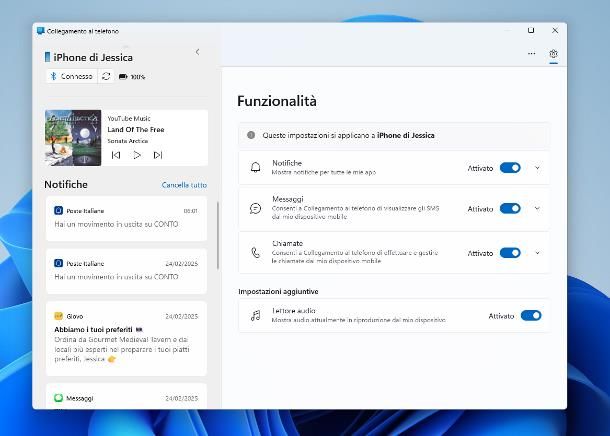Open the Poste Italiane notification from 08:01
The image size is (610, 436).
[126, 219]
